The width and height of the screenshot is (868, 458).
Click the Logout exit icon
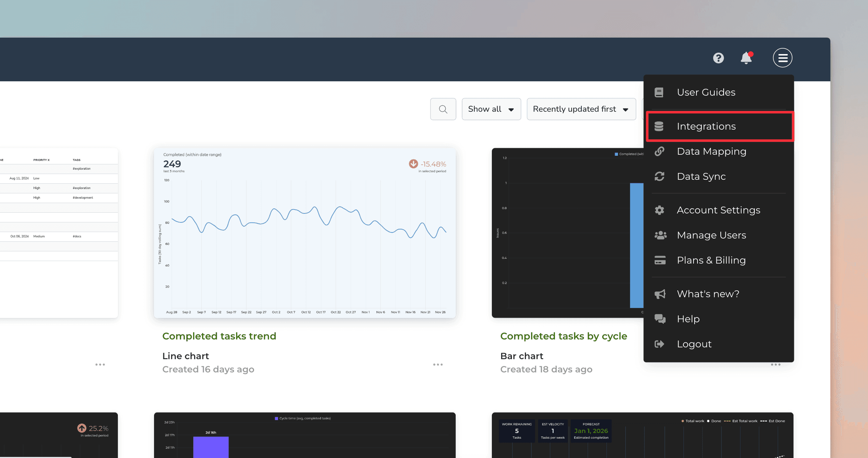(659, 344)
